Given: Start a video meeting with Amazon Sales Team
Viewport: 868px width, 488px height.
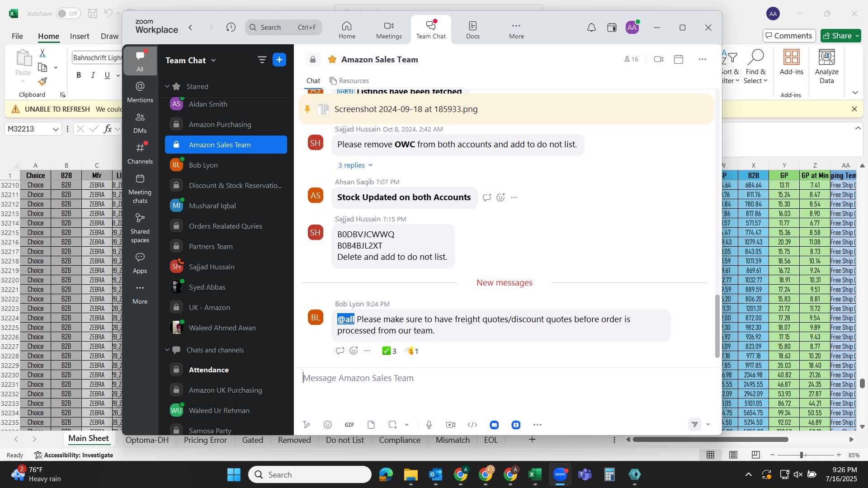Looking at the screenshot, I should click(x=658, y=59).
